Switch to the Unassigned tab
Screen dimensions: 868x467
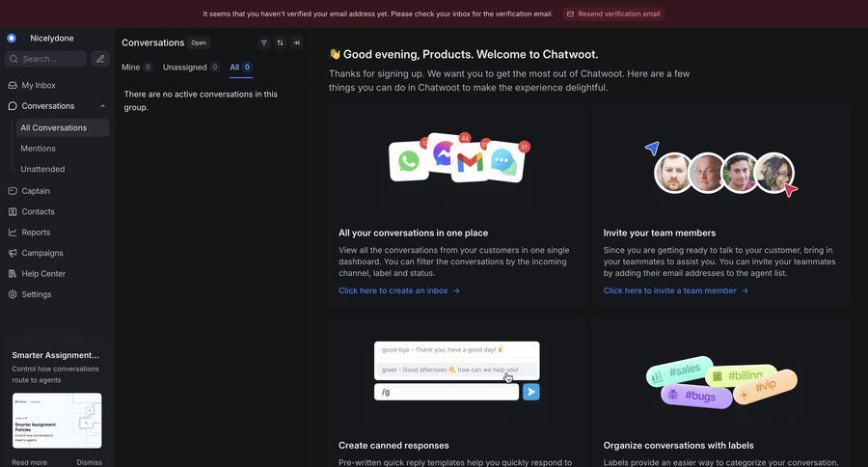[x=191, y=67]
